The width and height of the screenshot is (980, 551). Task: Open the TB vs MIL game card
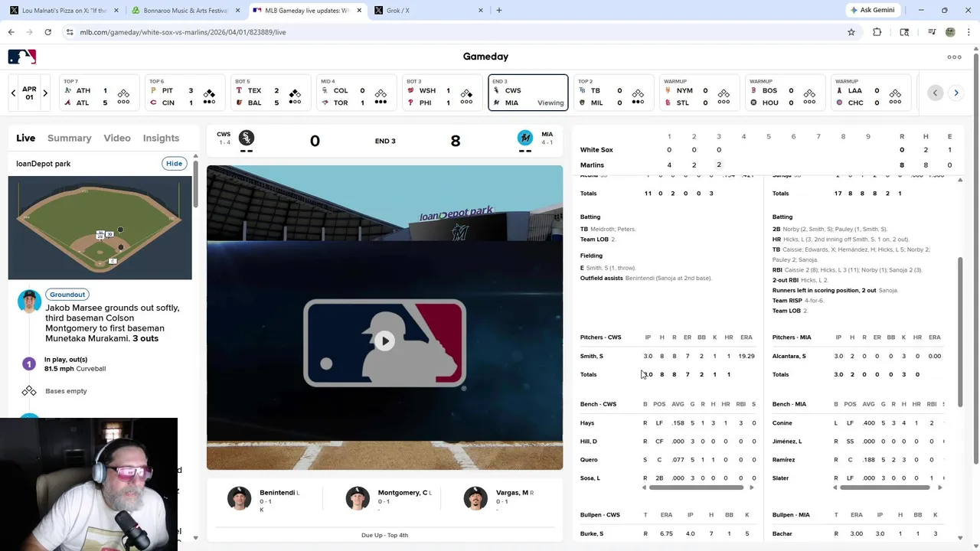[613, 93]
